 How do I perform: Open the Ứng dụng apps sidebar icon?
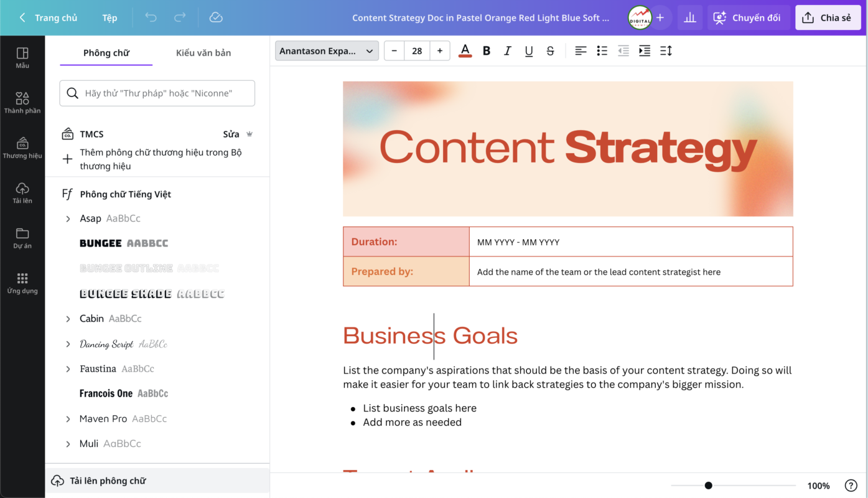click(x=22, y=283)
